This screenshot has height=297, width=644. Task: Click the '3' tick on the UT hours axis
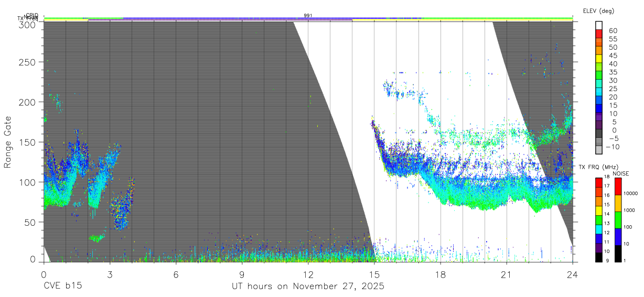pos(110,274)
